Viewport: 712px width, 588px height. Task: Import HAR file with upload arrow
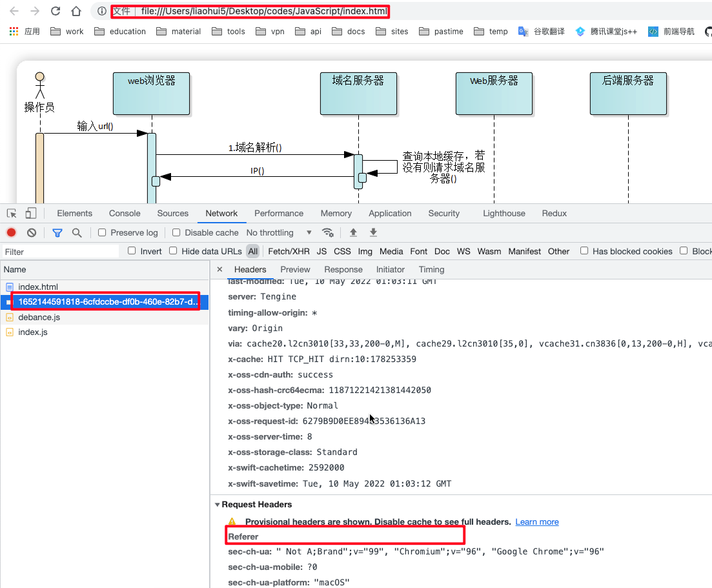click(353, 232)
